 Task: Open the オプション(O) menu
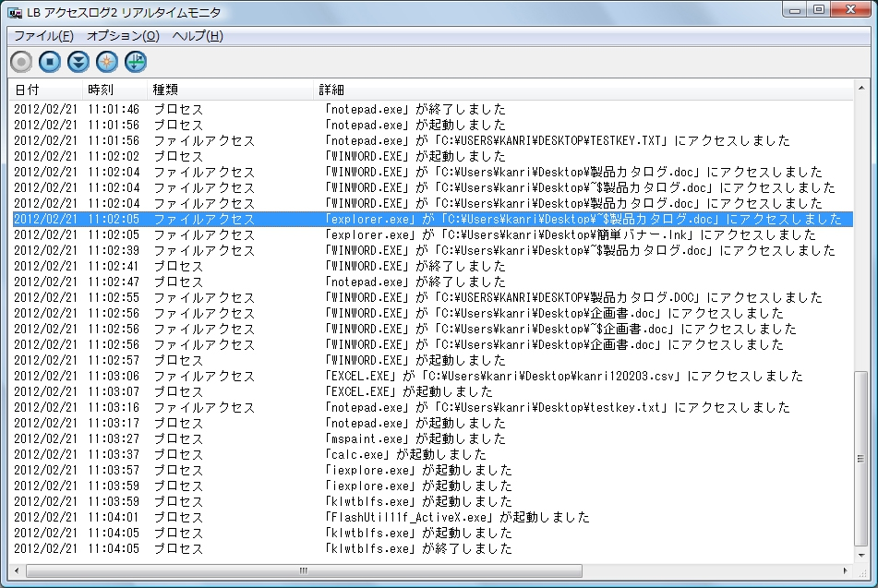tap(123, 36)
